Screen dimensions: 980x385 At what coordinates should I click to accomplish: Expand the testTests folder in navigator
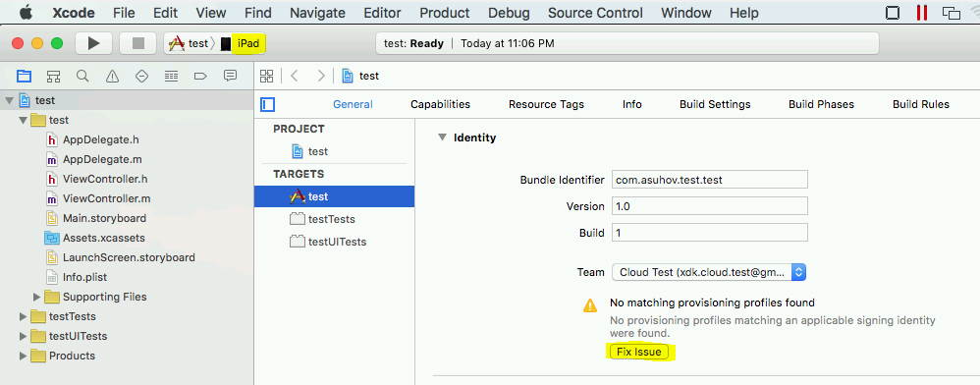pyautogui.click(x=24, y=317)
